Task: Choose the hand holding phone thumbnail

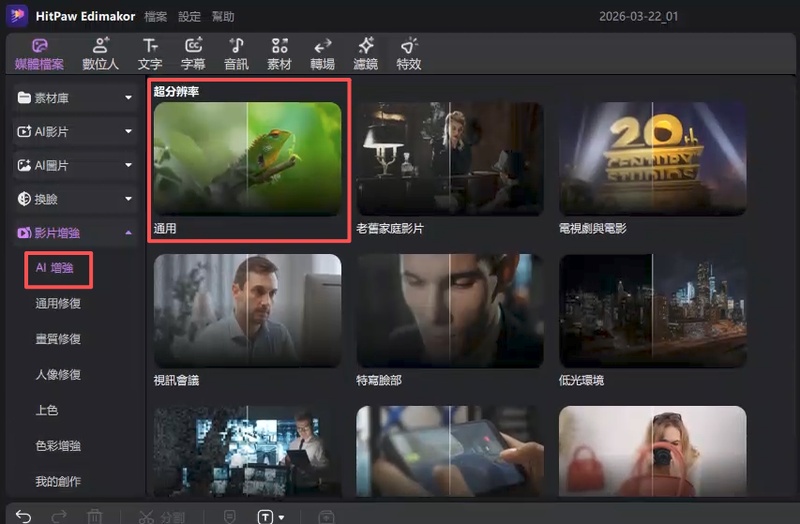Action: click(450, 451)
